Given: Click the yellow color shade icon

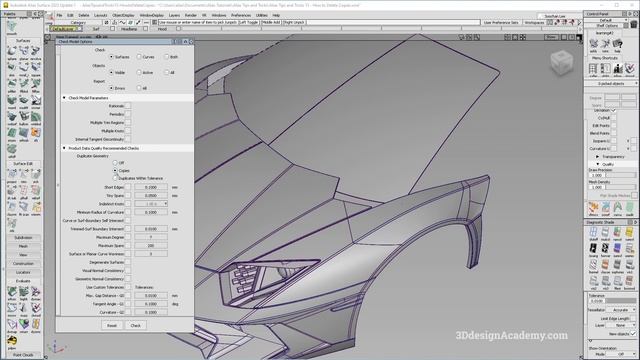Looking at the screenshot, I should 629,232.
